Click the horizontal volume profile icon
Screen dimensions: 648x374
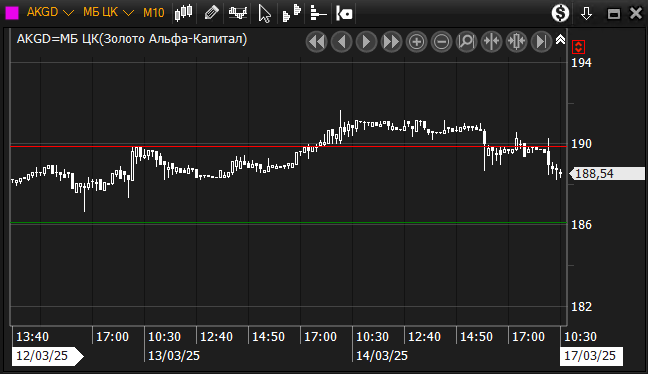318,13
